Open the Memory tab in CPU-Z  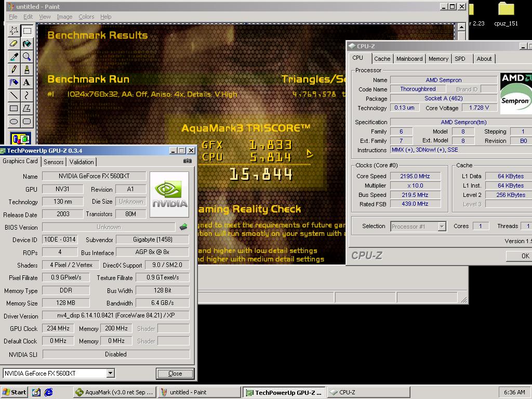438,59
